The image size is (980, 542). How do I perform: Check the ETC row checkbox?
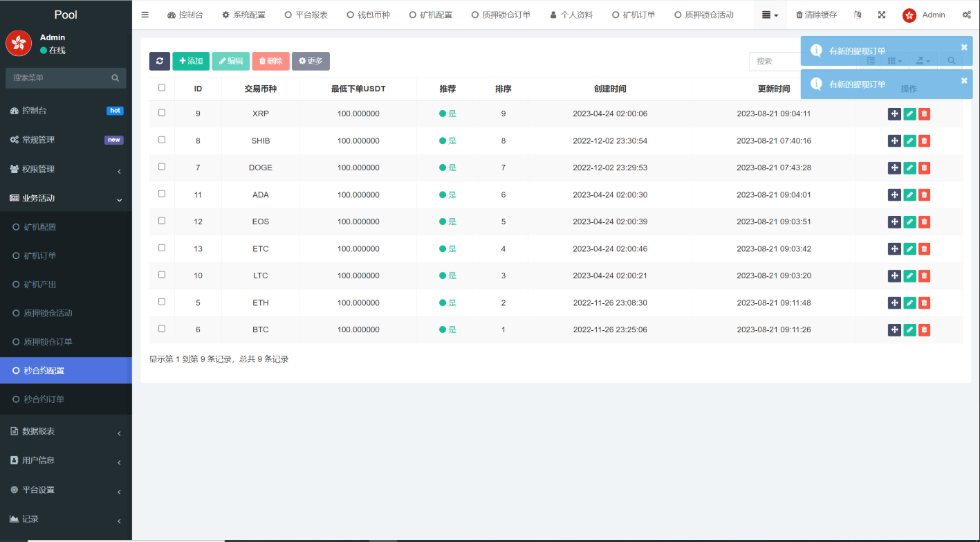coord(162,247)
